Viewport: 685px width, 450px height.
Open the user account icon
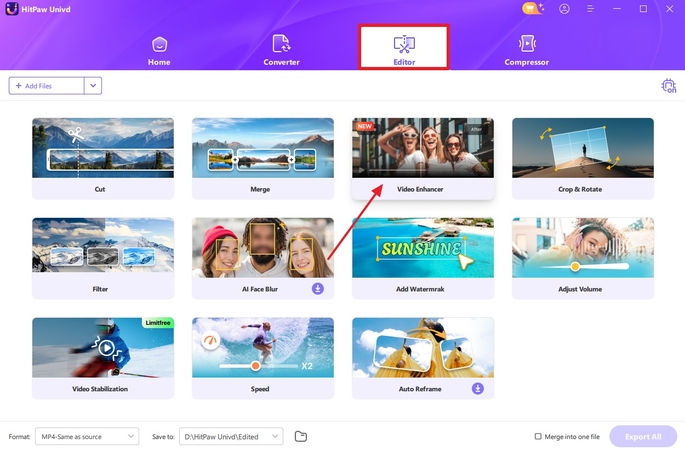click(x=564, y=9)
